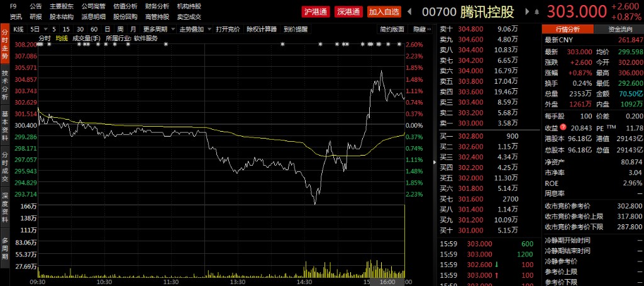Open 估值分析 menu item
The width and height of the screenshot is (644, 286).
125,6
